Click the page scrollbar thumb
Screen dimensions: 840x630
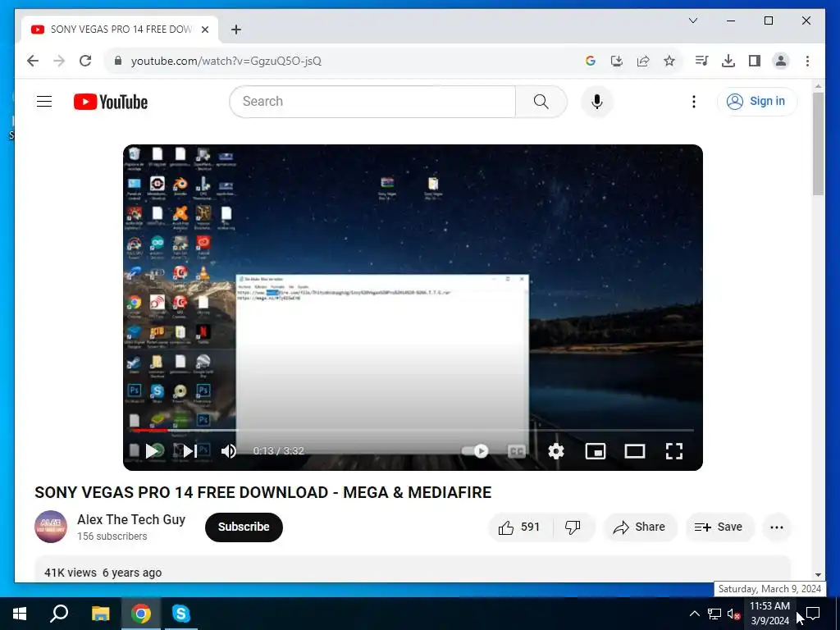pos(818,144)
